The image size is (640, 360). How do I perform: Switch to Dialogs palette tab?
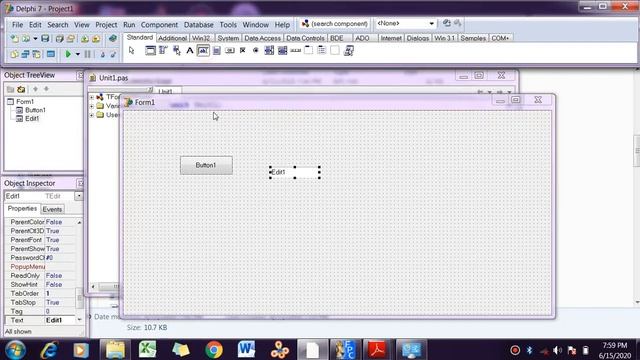click(418, 38)
